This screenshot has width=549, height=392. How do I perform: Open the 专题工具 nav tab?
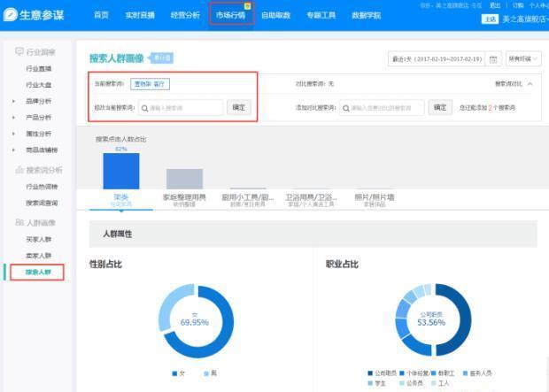(321, 15)
